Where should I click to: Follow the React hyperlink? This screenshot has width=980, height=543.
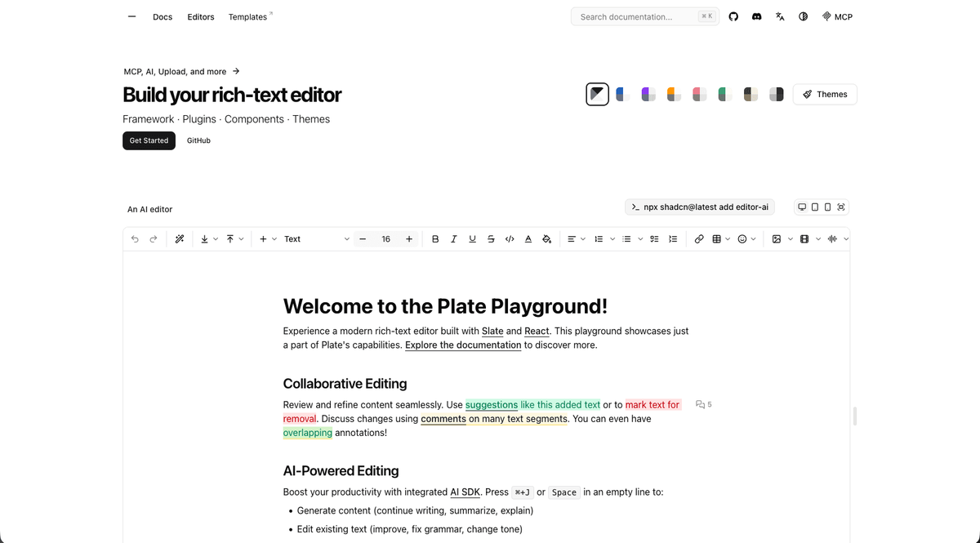coord(537,331)
